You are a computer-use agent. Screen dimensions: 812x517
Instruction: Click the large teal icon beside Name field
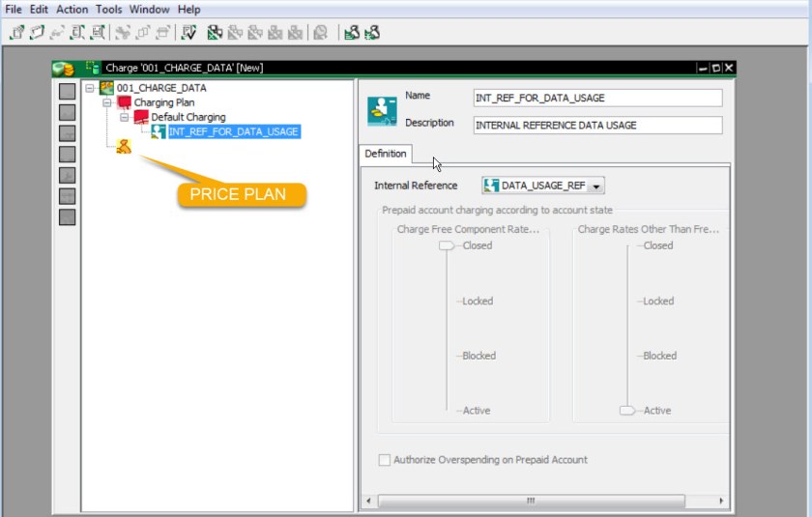point(382,111)
